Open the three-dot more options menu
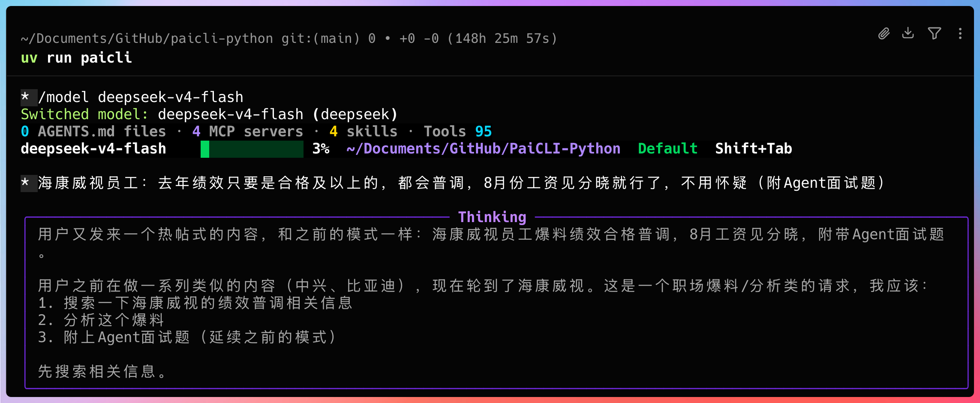Screen dimensions: 980x403 pyautogui.click(x=960, y=33)
